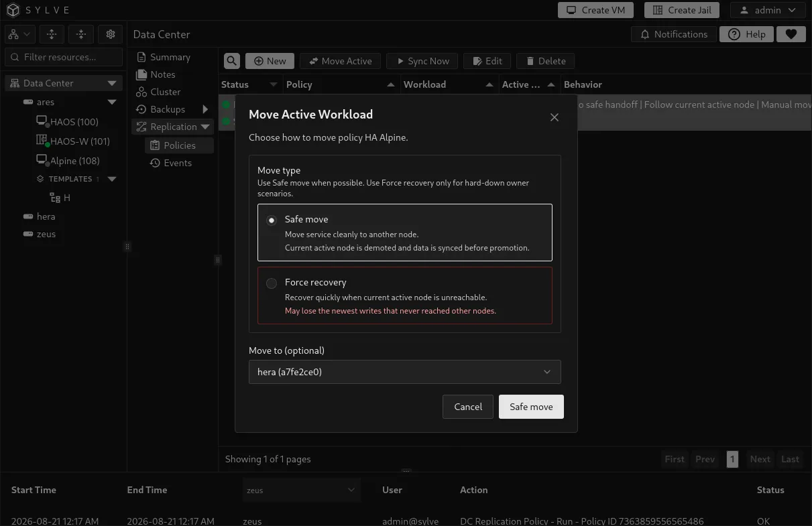Viewport: 812px width, 526px height.
Task: Click the Last page button
Action: pos(790,459)
